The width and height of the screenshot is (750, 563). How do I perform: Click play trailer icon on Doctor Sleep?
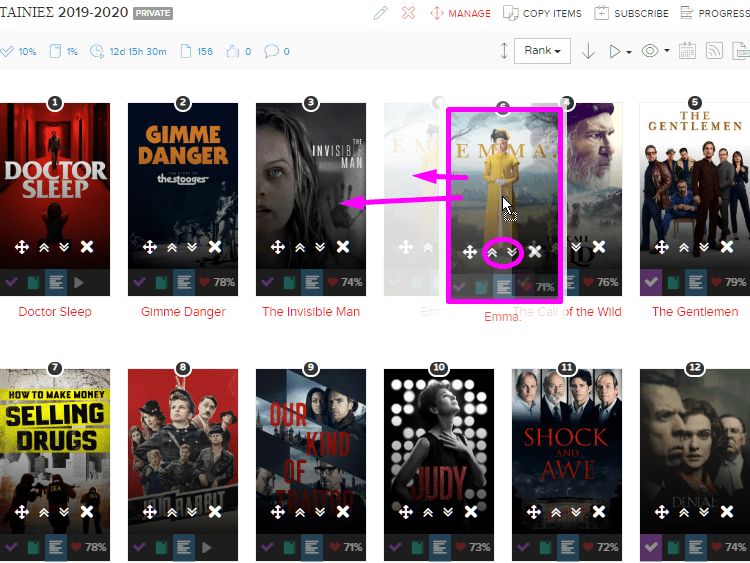tap(78, 282)
